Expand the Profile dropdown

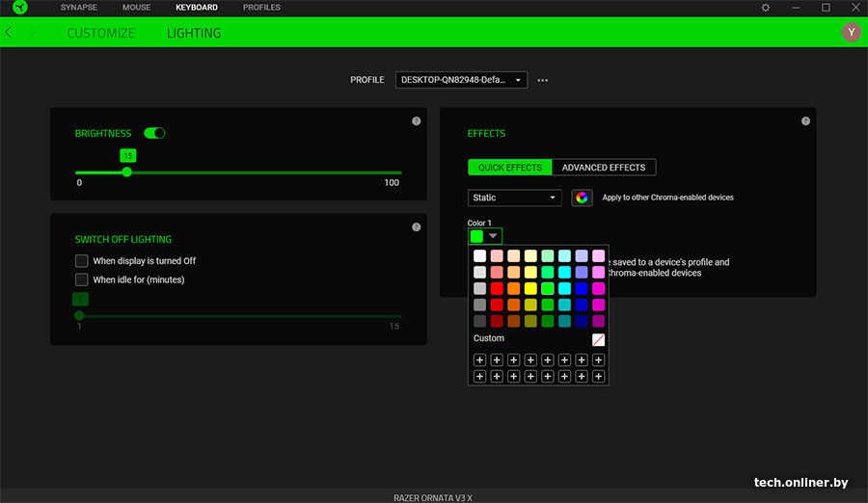461,80
